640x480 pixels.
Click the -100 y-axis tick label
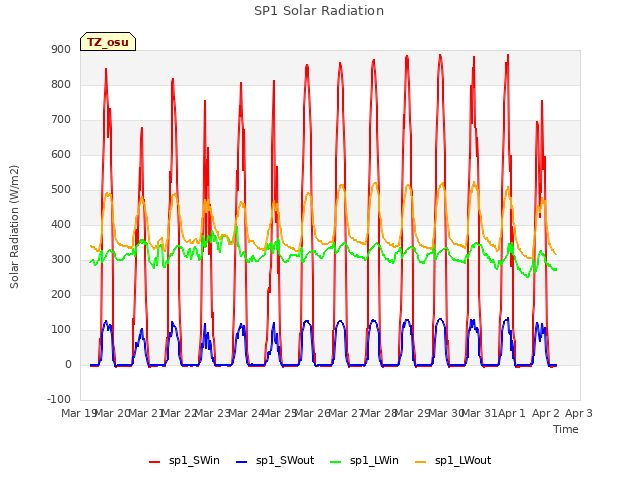[59, 399]
